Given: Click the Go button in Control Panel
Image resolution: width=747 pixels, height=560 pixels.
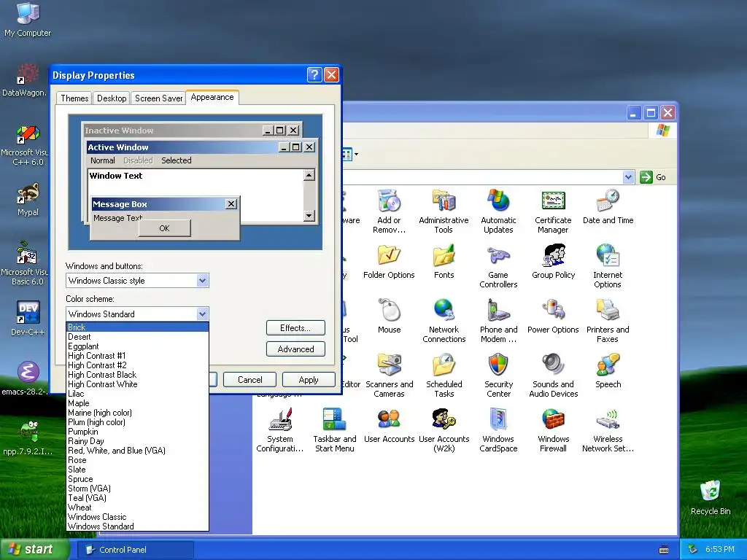Looking at the screenshot, I should 653,177.
